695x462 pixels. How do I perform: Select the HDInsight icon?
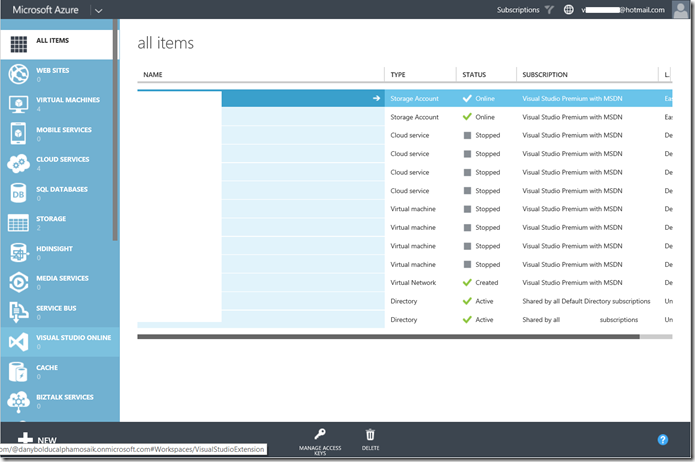pos(19,253)
